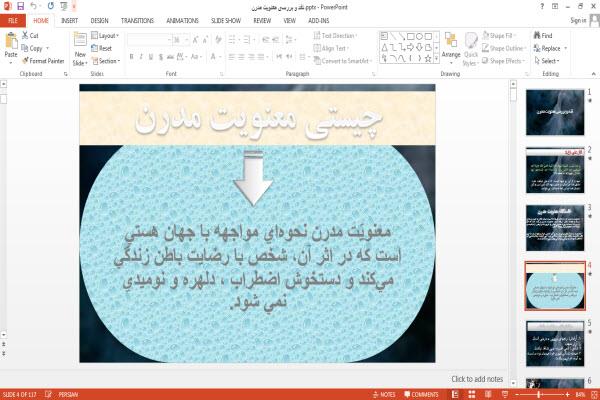Toggle Italic formatting
This screenshot has height=400, width=600.
141,57
